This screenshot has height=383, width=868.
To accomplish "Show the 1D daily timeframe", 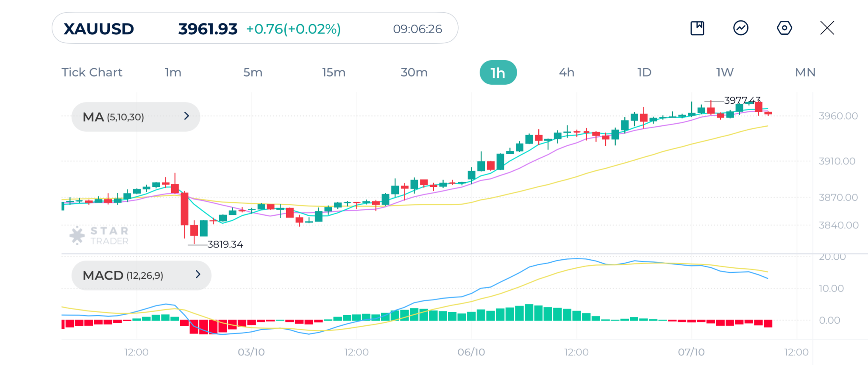I will [x=644, y=72].
